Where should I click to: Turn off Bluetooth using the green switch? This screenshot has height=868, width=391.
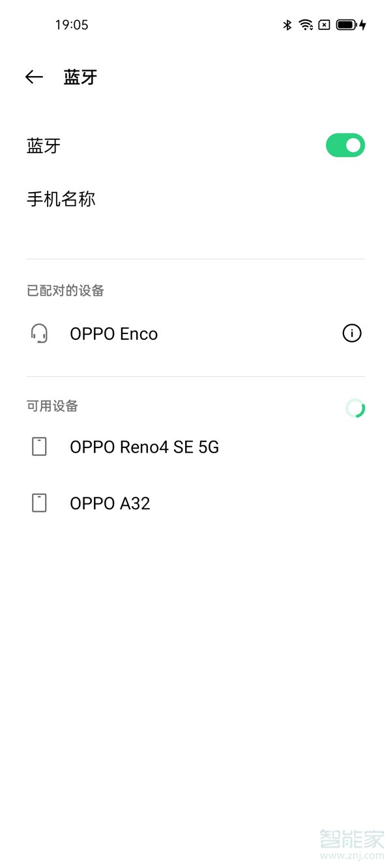click(x=345, y=145)
